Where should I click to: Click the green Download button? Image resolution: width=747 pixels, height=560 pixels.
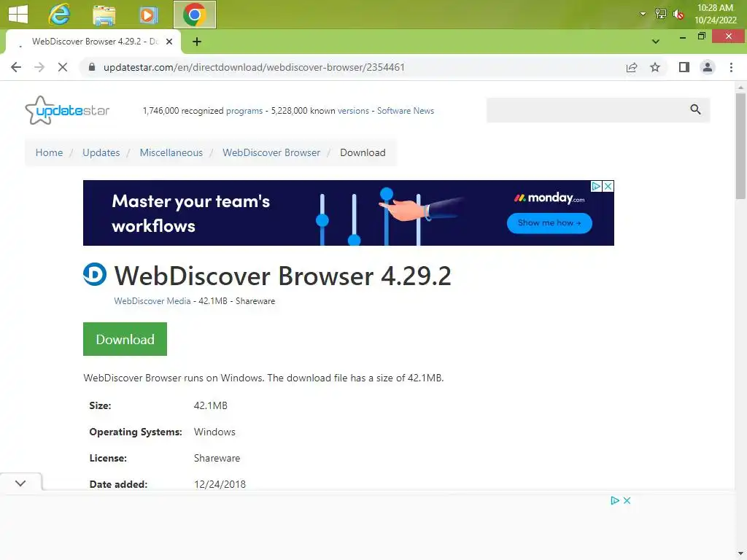pos(125,339)
